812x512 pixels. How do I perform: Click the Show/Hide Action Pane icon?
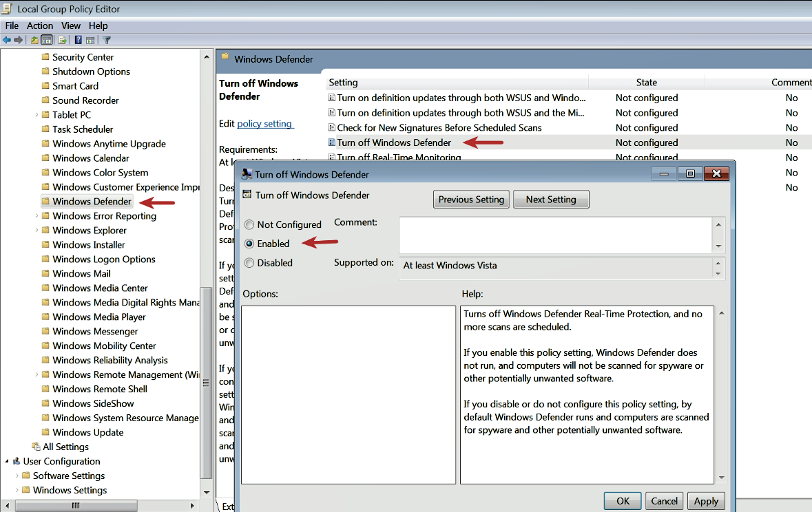coord(90,40)
